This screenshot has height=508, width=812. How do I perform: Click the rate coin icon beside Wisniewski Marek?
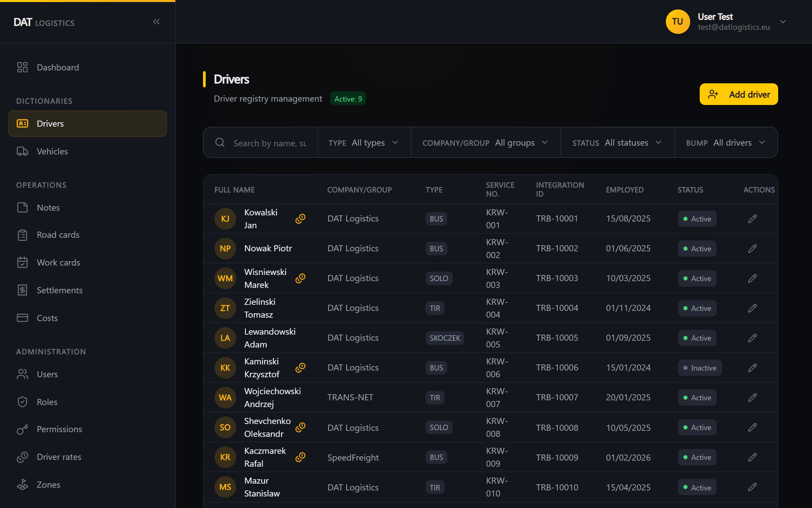(x=300, y=278)
